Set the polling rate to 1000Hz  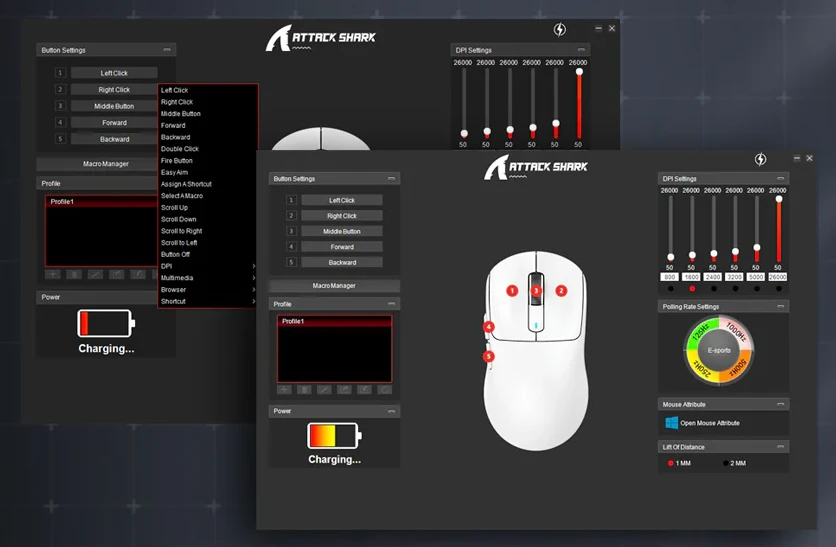click(737, 331)
